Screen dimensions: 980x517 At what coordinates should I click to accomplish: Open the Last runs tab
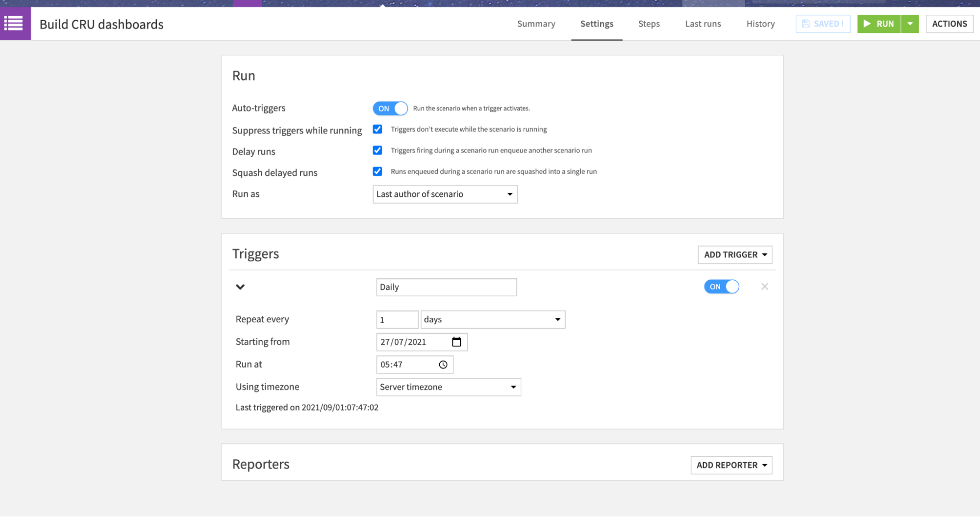pos(703,24)
